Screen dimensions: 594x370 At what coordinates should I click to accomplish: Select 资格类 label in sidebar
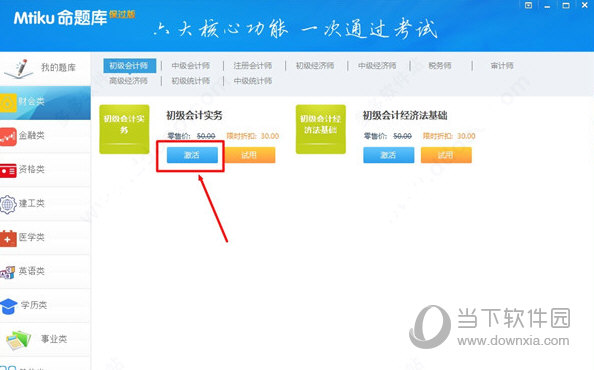[32, 169]
